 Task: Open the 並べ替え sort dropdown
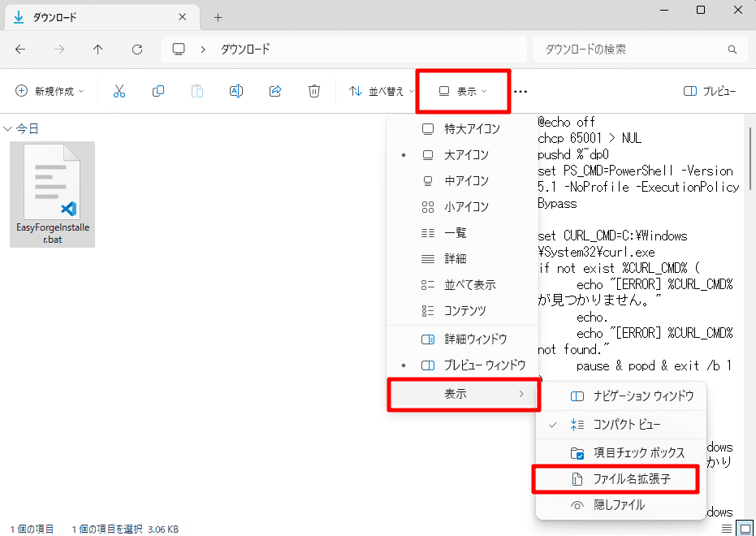tap(382, 91)
